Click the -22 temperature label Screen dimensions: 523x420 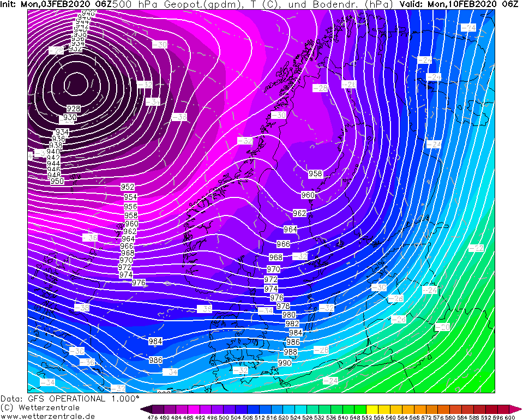click(476, 248)
